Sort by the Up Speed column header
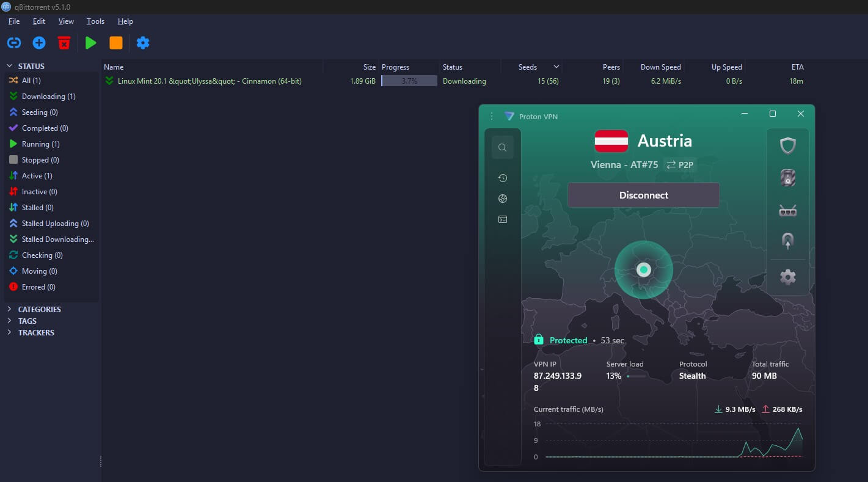 pyautogui.click(x=714, y=67)
